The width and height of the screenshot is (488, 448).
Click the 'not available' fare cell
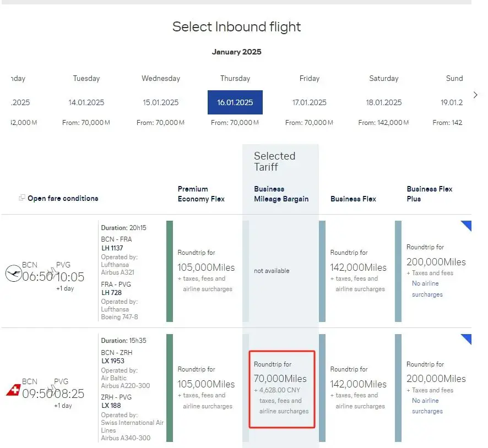tap(272, 271)
